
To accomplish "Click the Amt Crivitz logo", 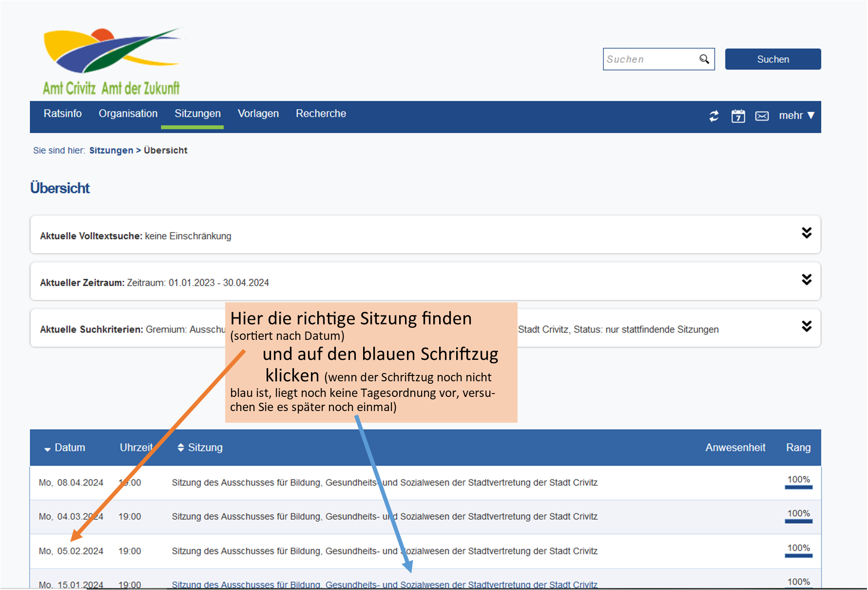I will tap(112, 61).
